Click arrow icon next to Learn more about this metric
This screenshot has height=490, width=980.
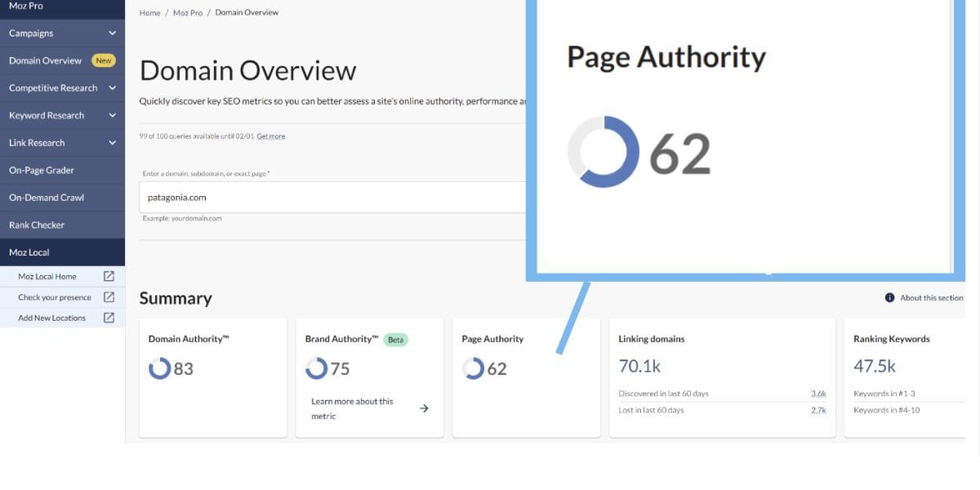pyautogui.click(x=424, y=408)
